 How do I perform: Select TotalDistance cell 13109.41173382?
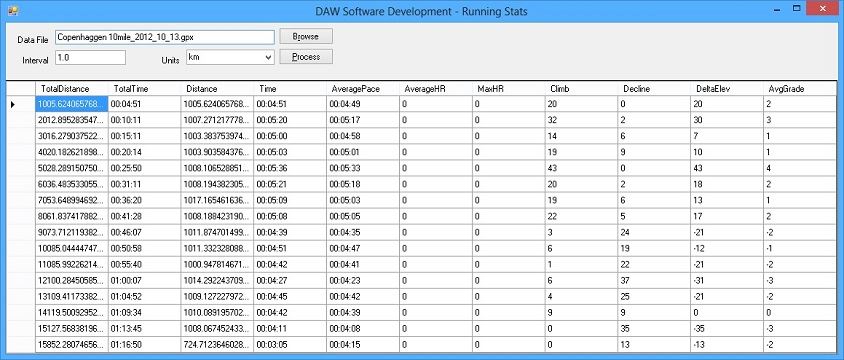pos(72,296)
